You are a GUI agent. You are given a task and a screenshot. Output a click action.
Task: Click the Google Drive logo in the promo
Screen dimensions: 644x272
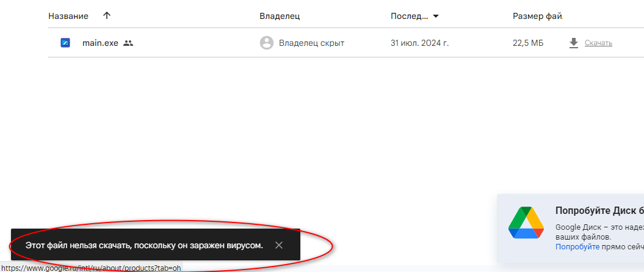[526, 222]
